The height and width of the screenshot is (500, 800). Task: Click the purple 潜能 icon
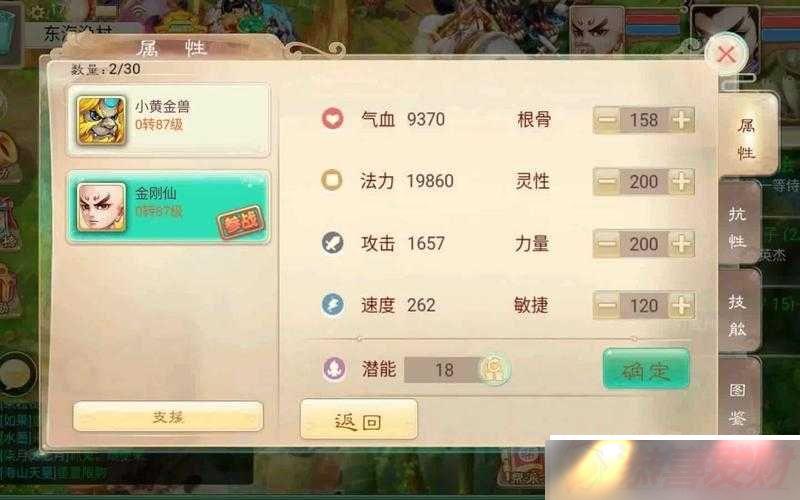coord(335,368)
